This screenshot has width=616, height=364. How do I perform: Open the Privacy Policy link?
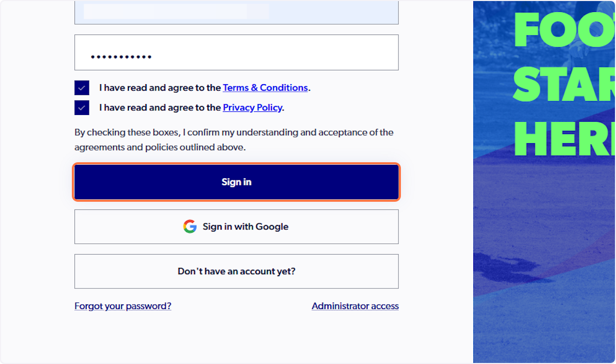point(253,107)
